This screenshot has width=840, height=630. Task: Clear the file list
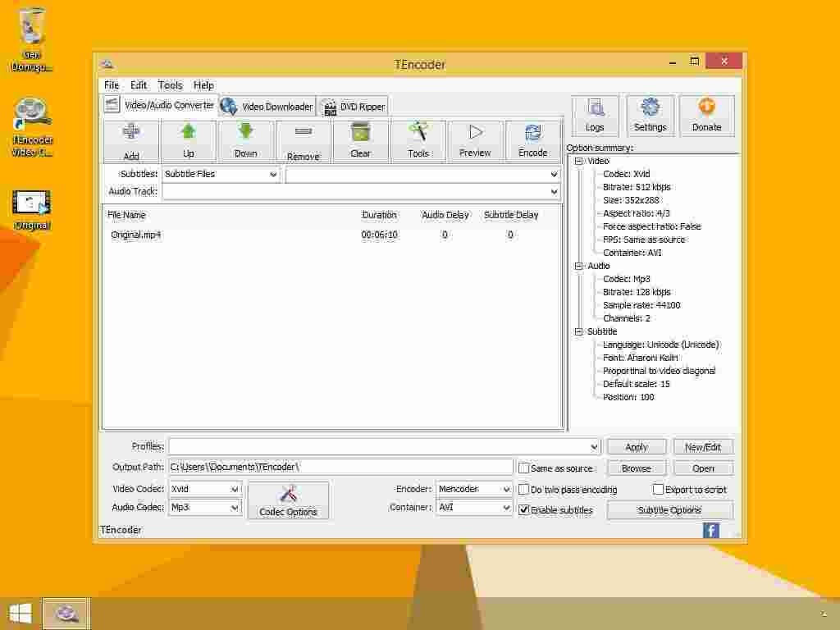361,141
